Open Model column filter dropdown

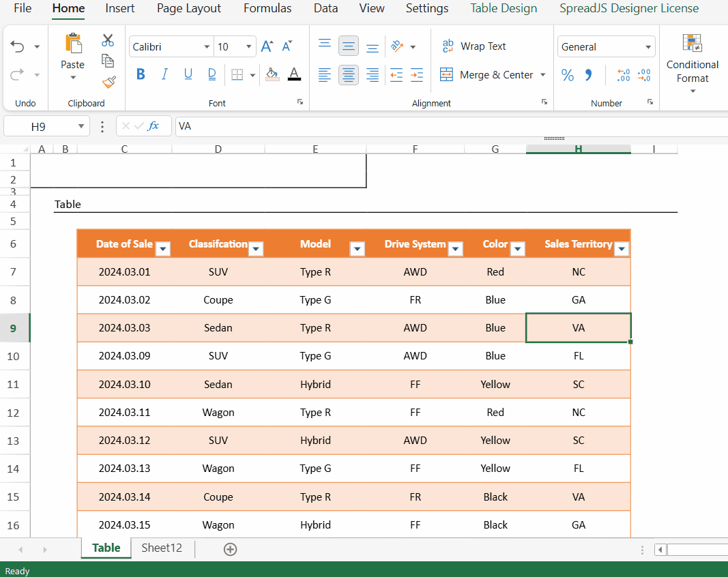357,249
